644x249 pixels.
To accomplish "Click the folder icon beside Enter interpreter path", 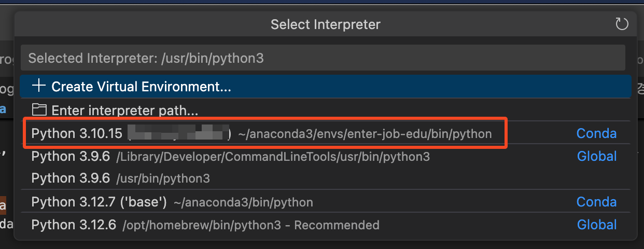I will tap(39, 110).
